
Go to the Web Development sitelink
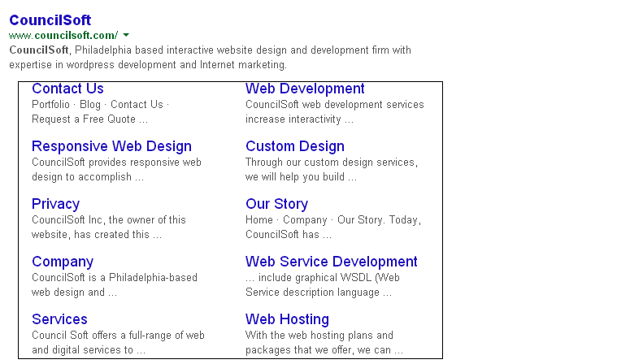click(x=305, y=89)
